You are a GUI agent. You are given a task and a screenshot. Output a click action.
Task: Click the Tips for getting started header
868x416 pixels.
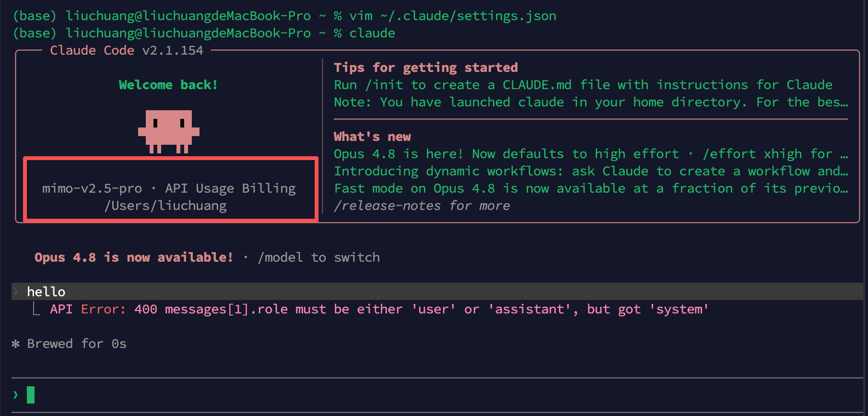[426, 68]
